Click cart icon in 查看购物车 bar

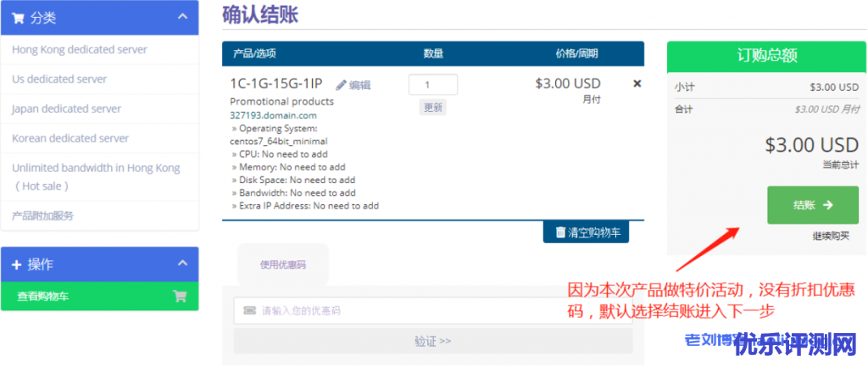point(179,297)
